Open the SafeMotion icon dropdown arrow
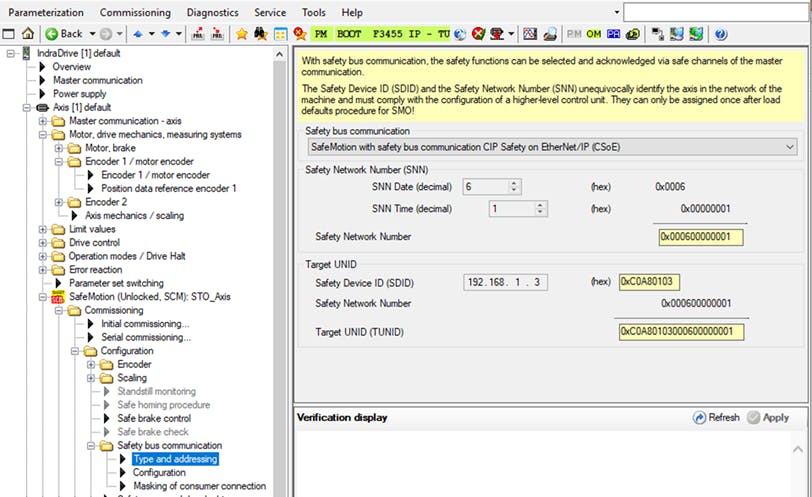The image size is (812, 497). [511, 34]
